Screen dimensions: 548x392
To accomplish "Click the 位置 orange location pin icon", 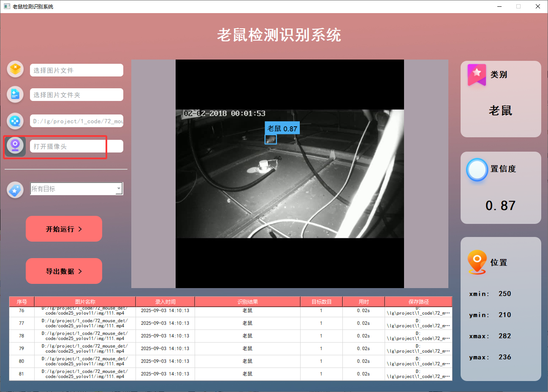I will (x=477, y=262).
